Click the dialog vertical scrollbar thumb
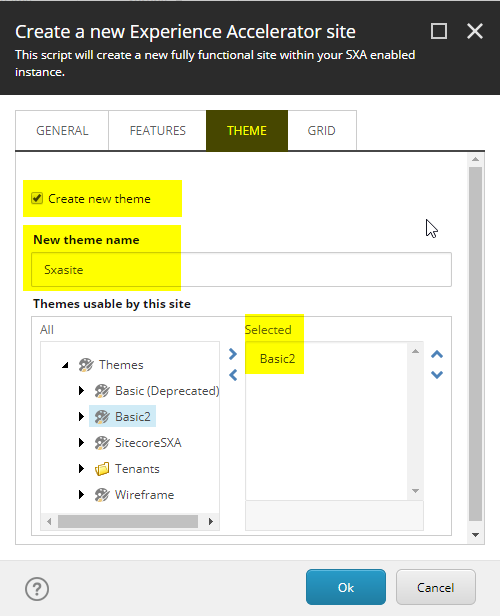The width and height of the screenshot is (500, 616). pos(475,344)
